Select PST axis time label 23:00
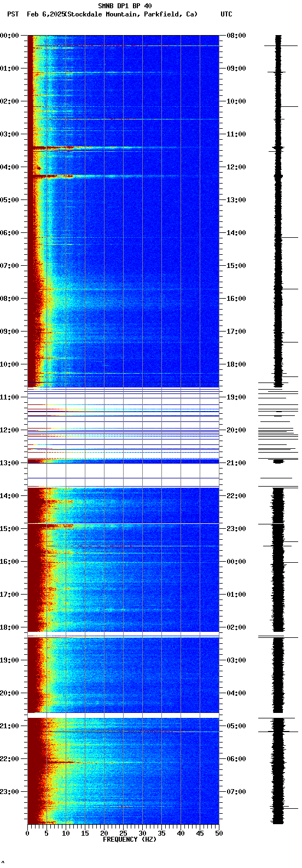 (10, 792)
